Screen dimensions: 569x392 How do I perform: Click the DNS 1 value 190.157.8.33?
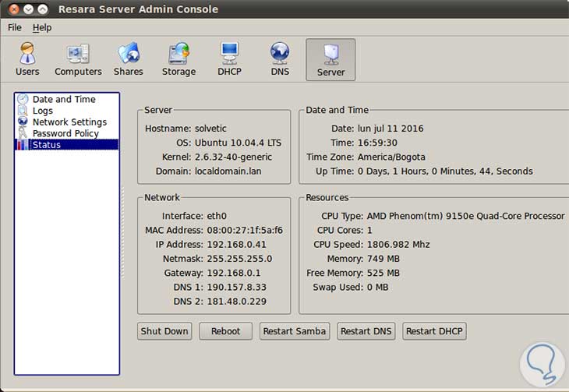click(237, 287)
